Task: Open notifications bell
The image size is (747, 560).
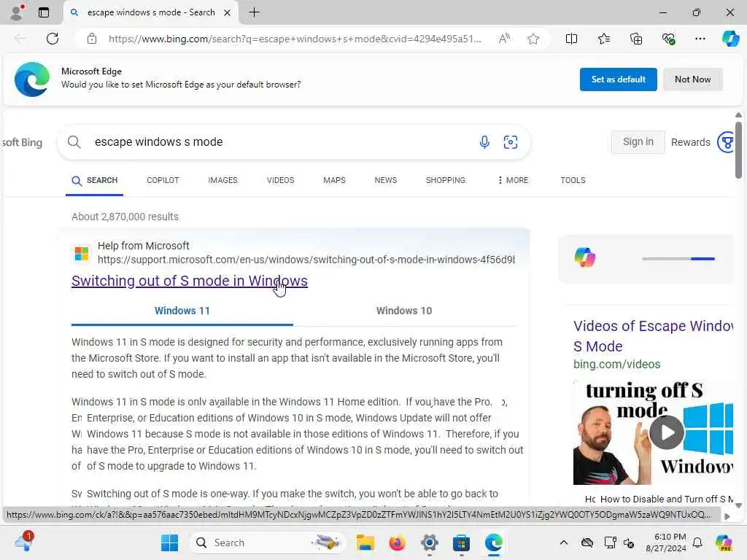Action: point(697,542)
